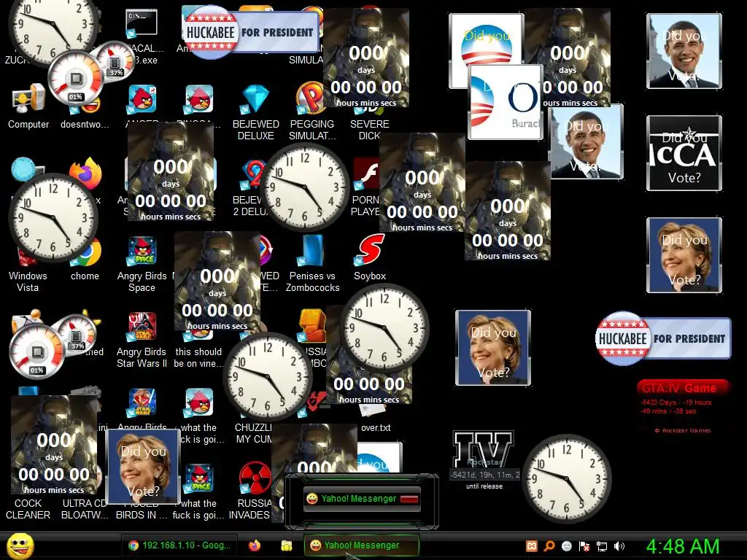Close the Yahoo! Messenger preview with red button
Screen dimensions: 747x560
[x=409, y=499]
